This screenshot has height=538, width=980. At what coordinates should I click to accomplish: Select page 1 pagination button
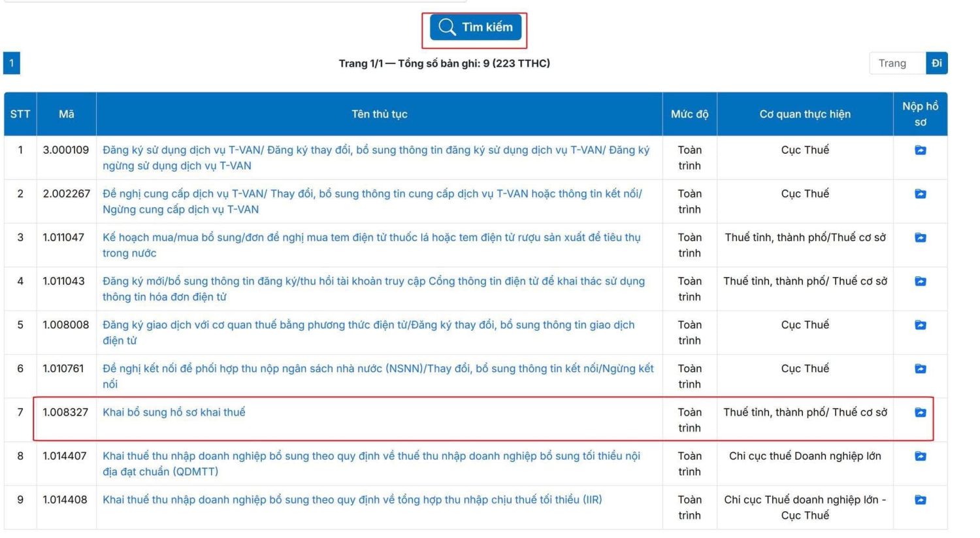[12, 63]
